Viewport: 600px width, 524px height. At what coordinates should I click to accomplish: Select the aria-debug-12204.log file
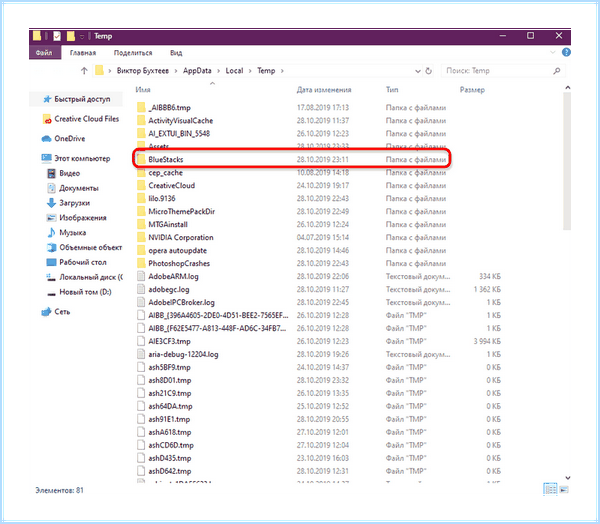point(183,354)
